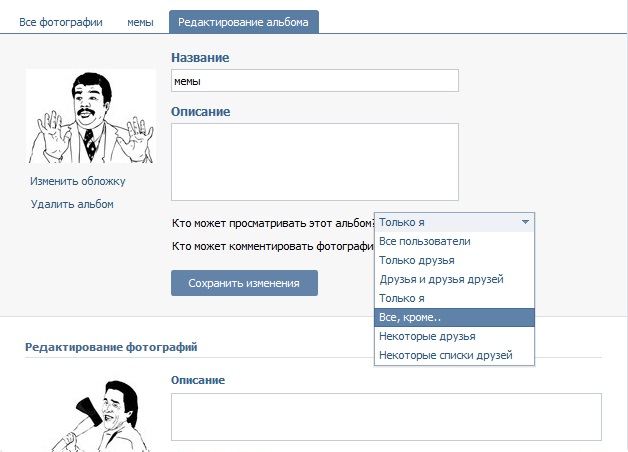Click the photo thumbnail in Редактирование фотографий
The height and width of the screenshot is (452, 628).
click(100, 416)
